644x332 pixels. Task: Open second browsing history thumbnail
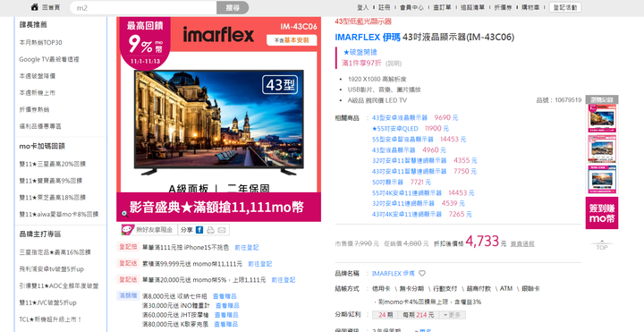pyautogui.click(x=602, y=149)
